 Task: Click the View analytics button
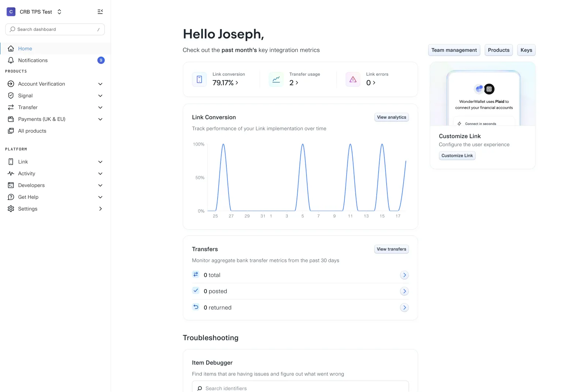(x=391, y=117)
